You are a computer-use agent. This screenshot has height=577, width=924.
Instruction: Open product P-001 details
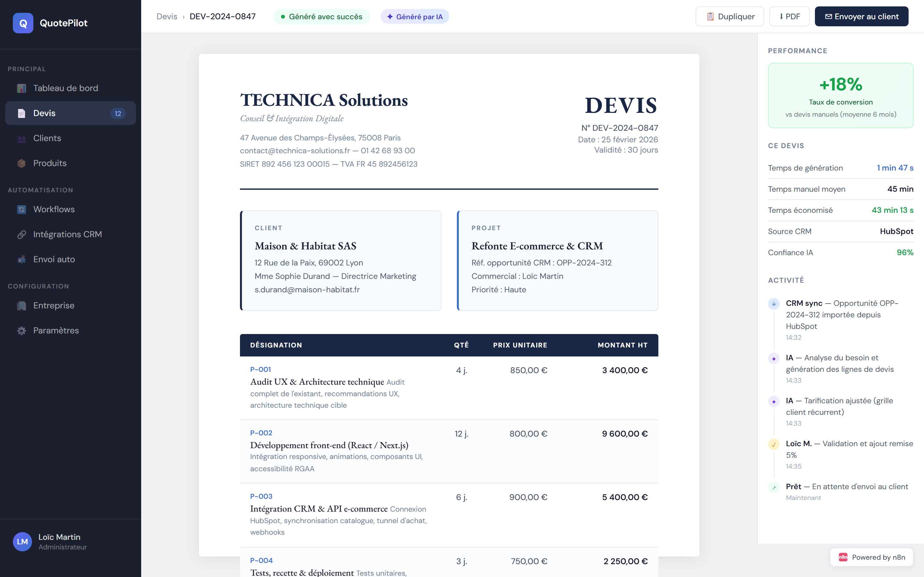click(261, 369)
